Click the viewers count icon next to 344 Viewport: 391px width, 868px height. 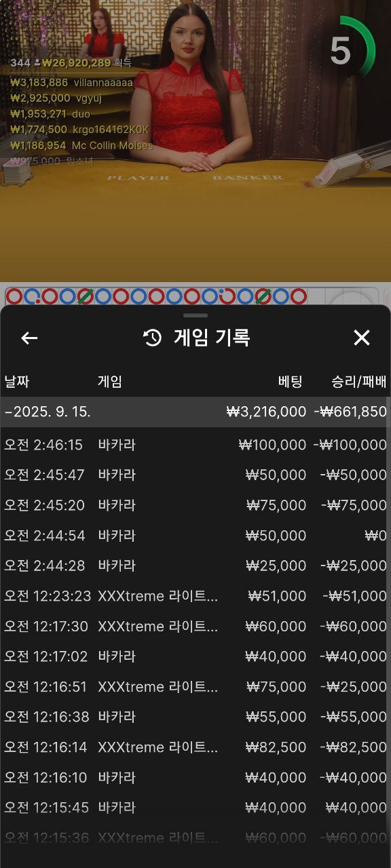tap(37, 63)
